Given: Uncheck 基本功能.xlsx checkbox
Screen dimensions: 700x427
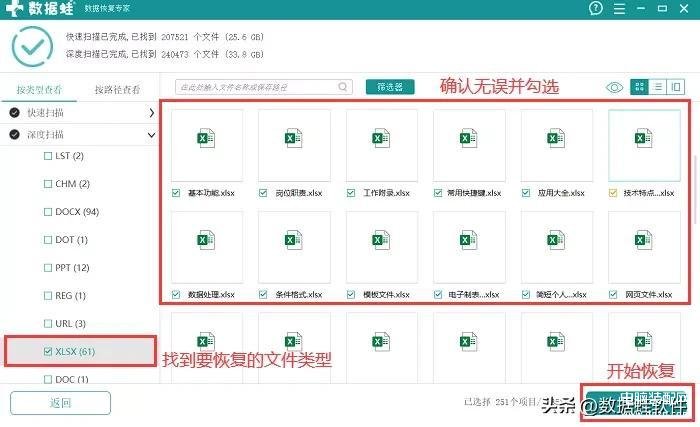Looking at the screenshot, I should pos(176,193).
